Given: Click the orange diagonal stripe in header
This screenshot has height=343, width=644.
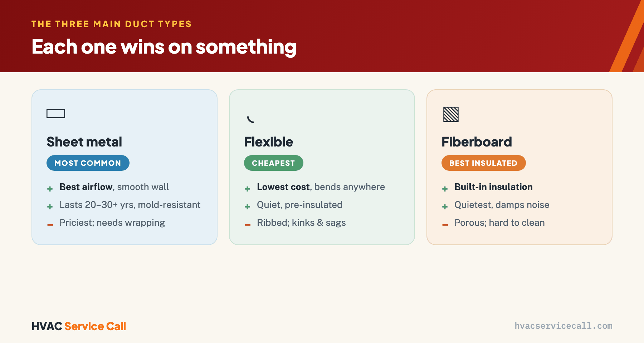Looking at the screenshot, I should tap(626, 36).
